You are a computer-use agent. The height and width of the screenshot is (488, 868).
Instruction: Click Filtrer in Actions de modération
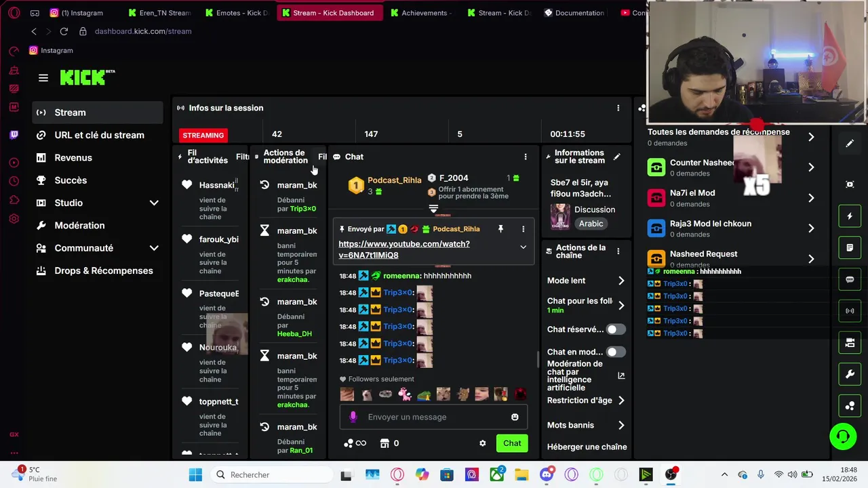[x=322, y=157]
